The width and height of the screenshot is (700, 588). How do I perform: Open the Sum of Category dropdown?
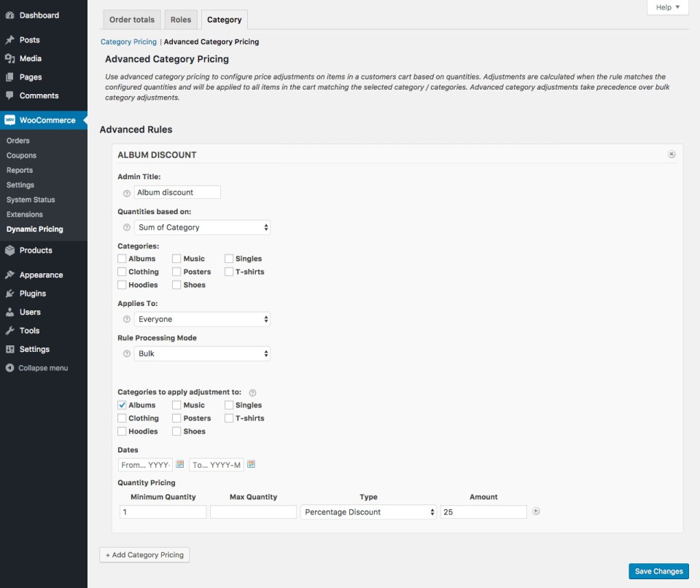(x=202, y=227)
